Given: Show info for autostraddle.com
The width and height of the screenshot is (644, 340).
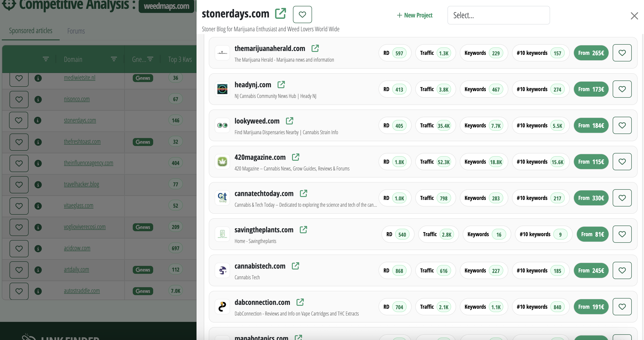Looking at the screenshot, I should (x=38, y=291).
